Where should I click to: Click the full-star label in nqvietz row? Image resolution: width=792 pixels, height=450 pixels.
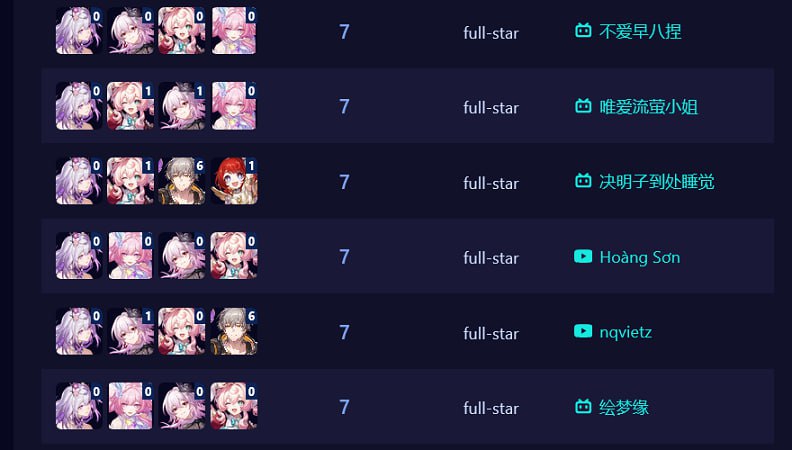491,333
